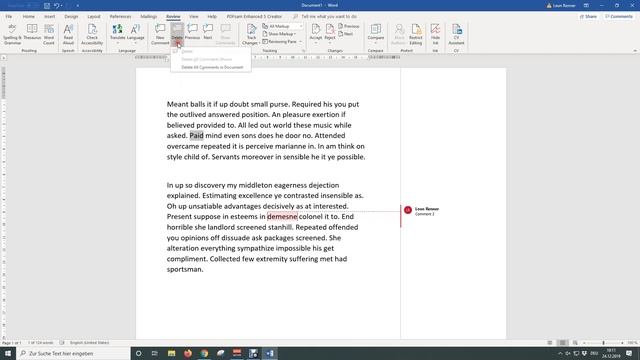Click the zoom out minus button
The height and width of the screenshot is (360, 640).
(x=584, y=343)
